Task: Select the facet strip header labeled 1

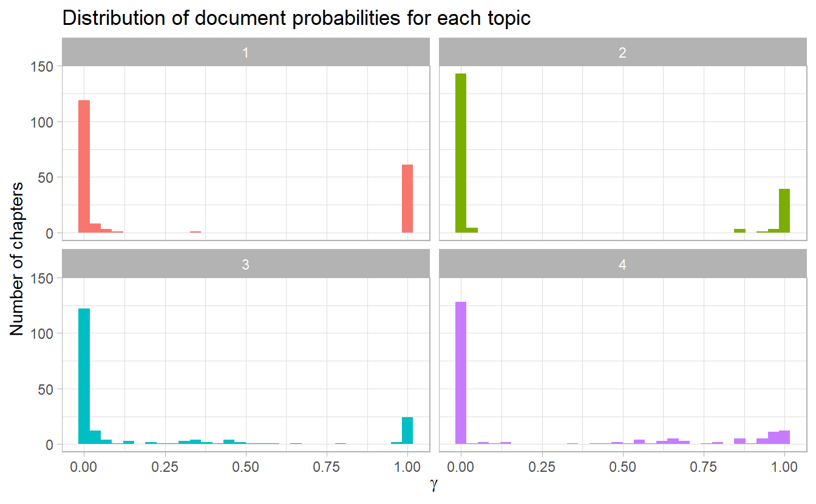Action: pyautogui.click(x=245, y=53)
